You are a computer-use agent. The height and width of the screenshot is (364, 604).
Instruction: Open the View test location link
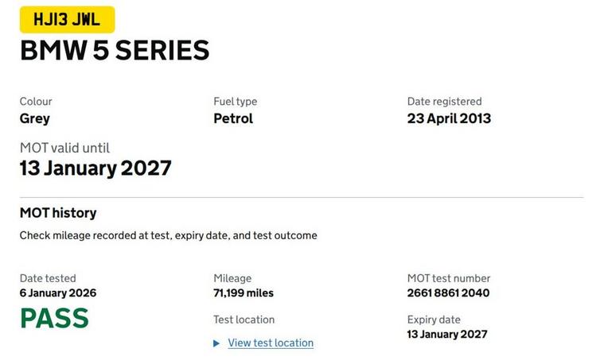(x=271, y=343)
